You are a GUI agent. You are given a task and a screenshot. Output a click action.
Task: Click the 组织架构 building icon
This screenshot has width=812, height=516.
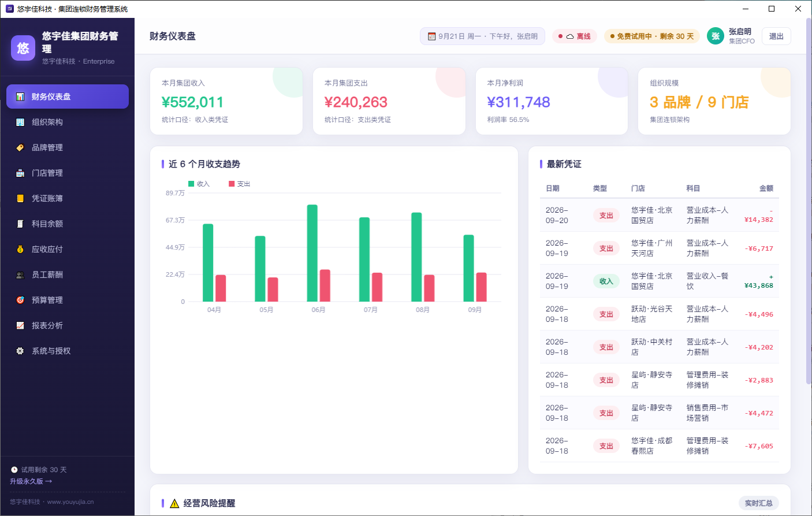(20, 122)
